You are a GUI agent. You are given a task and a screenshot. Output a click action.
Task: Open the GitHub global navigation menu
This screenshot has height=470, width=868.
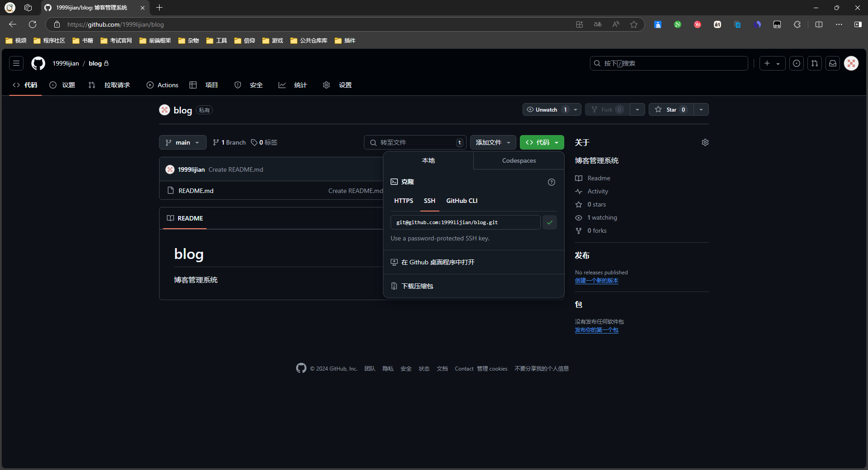point(16,63)
